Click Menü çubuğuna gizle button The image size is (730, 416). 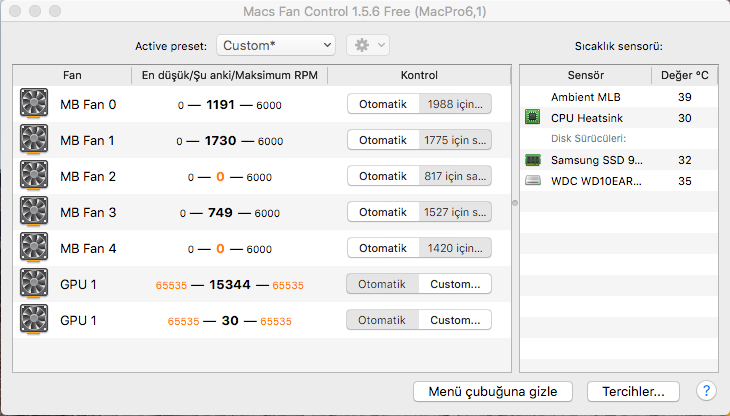click(x=493, y=391)
